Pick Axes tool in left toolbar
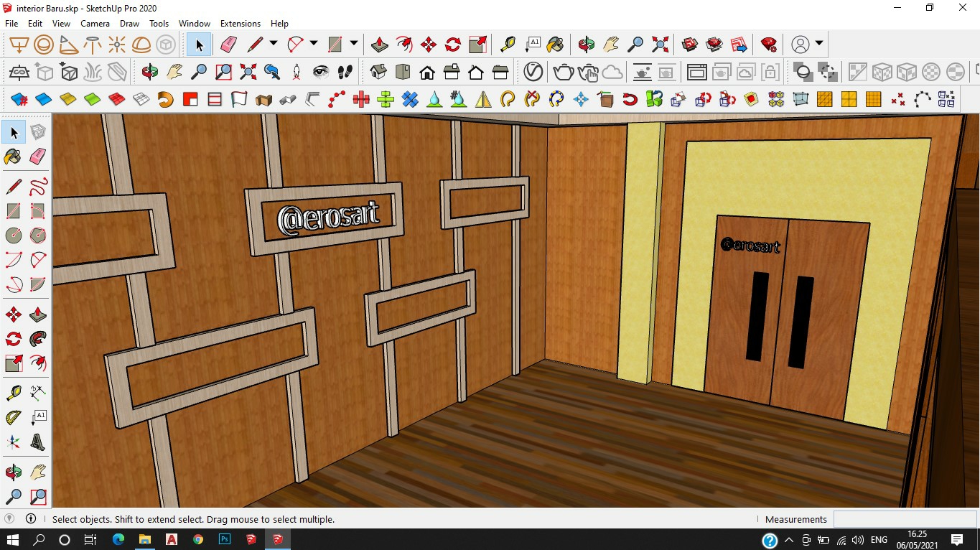 [x=14, y=442]
